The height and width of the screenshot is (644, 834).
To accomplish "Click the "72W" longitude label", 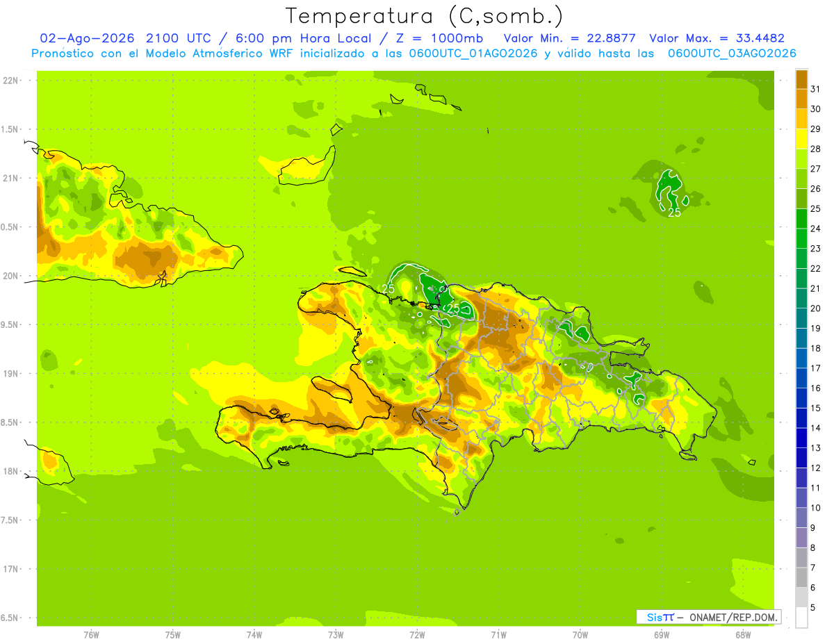I will tap(418, 634).
